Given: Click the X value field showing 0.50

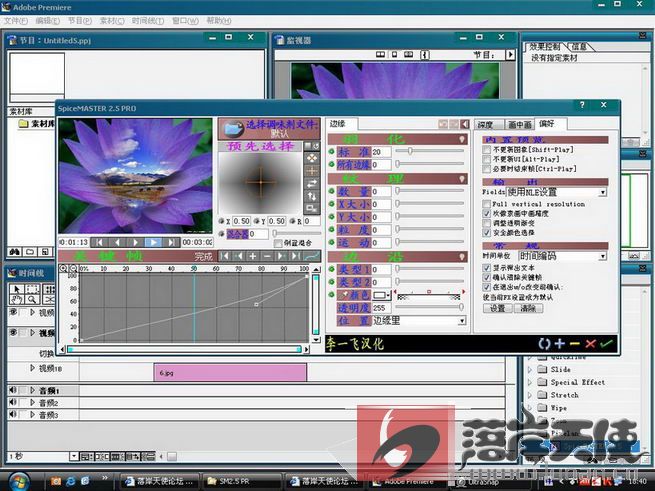Looking at the screenshot, I should (x=241, y=221).
